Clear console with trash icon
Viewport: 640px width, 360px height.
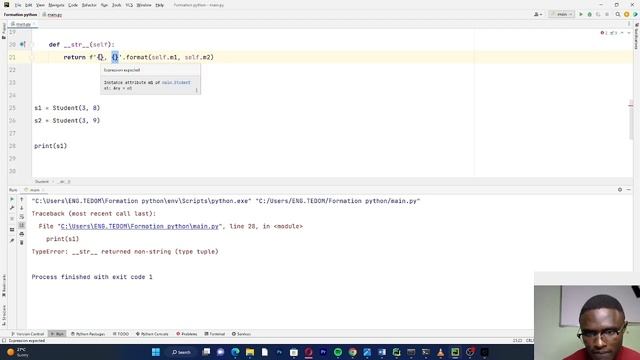[22, 242]
